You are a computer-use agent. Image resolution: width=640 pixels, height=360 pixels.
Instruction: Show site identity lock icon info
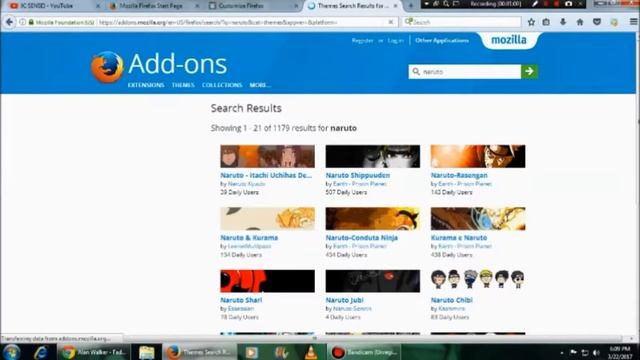[31, 22]
